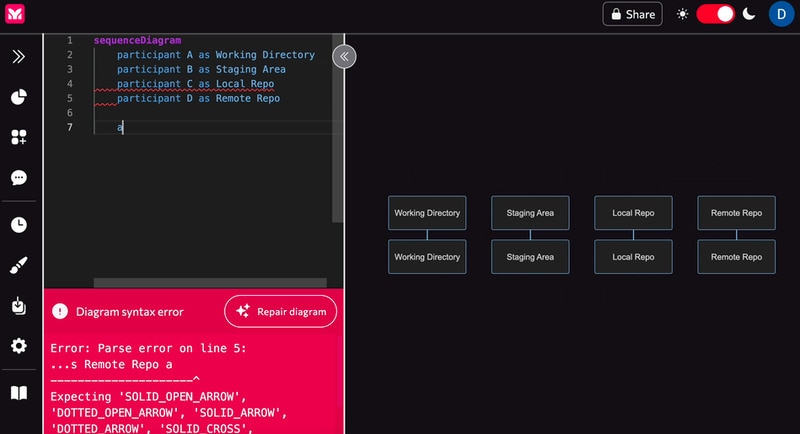Open settings gear icon in sidebar
800x434 pixels.
click(18, 345)
